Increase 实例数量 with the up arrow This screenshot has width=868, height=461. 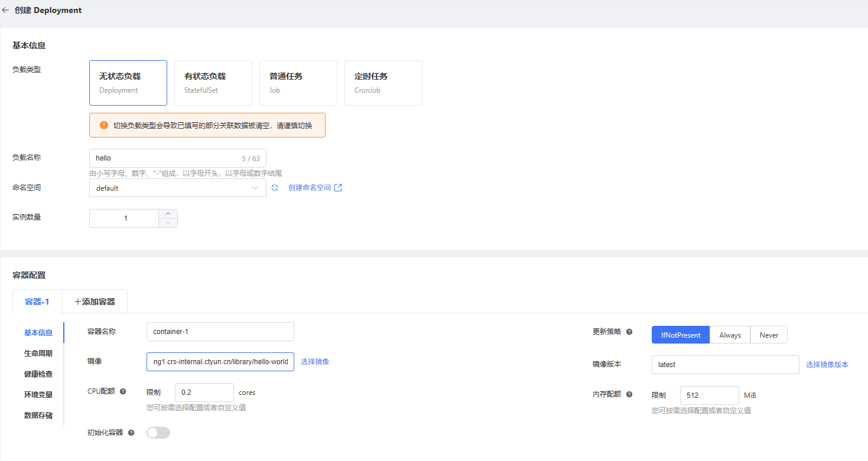168,214
